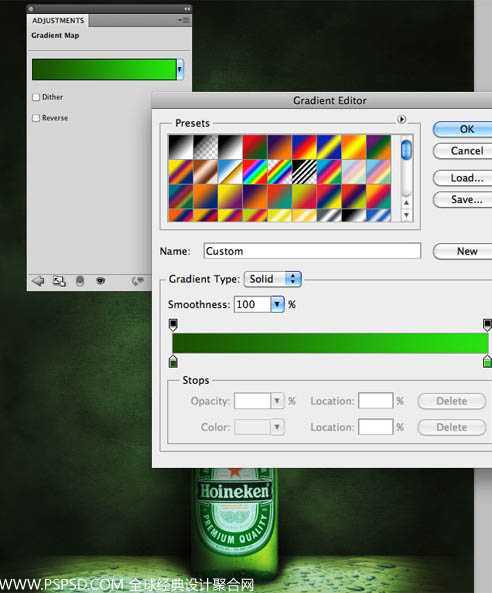Click the Smoothness value field
This screenshot has width=492, height=593.
coord(253,304)
